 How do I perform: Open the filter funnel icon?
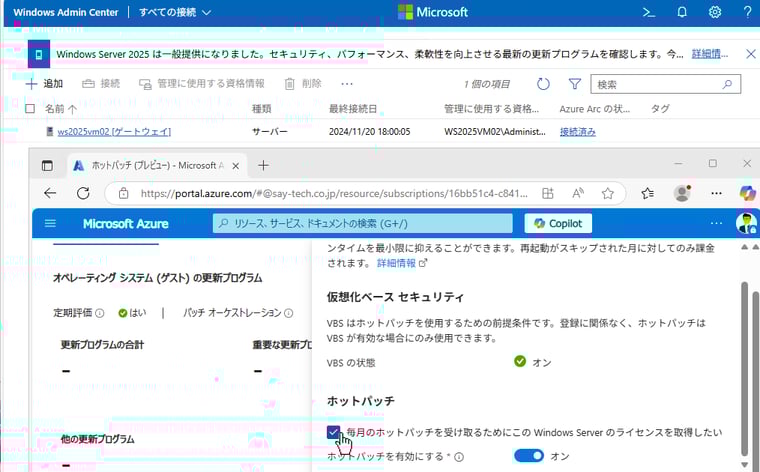click(x=575, y=85)
